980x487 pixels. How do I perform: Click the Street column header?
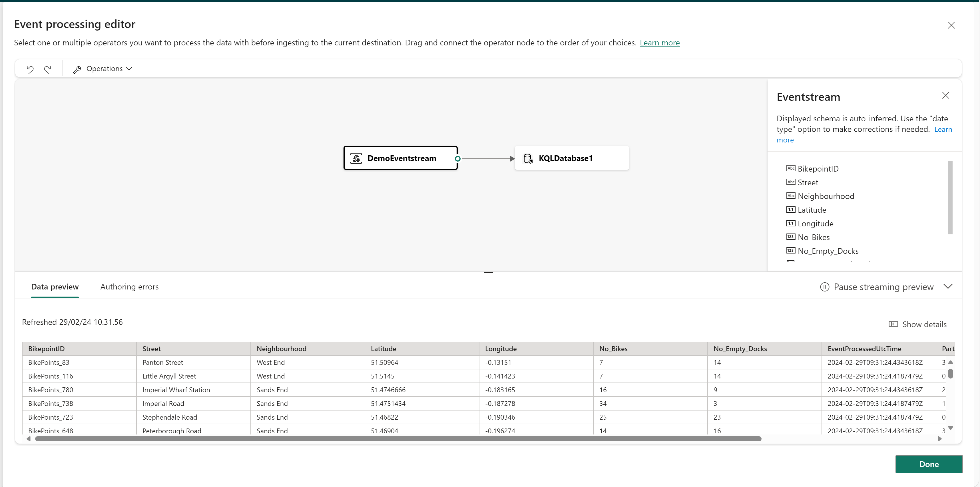point(193,349)
